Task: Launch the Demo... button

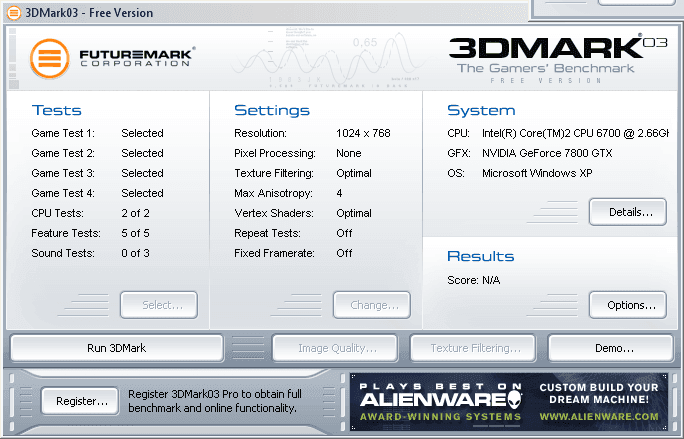Action: pos(611,348)
